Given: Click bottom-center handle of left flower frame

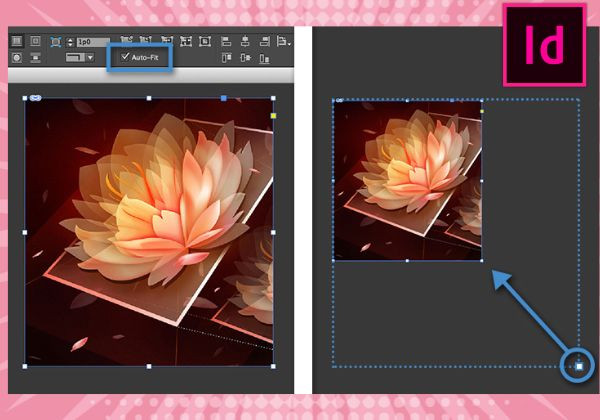Looking at the screenshot, I should [x=149, y=366].
